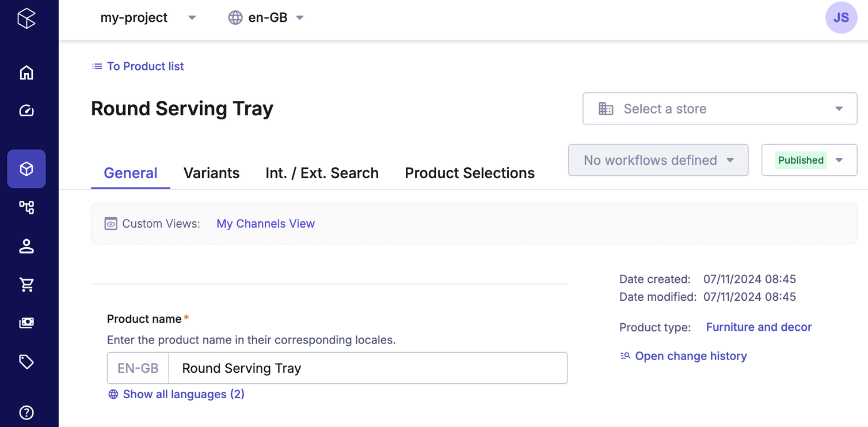This screenshot has height=427, width=868.
Task: Open the Home icon in the sidebar
Action: coord(26,73)
